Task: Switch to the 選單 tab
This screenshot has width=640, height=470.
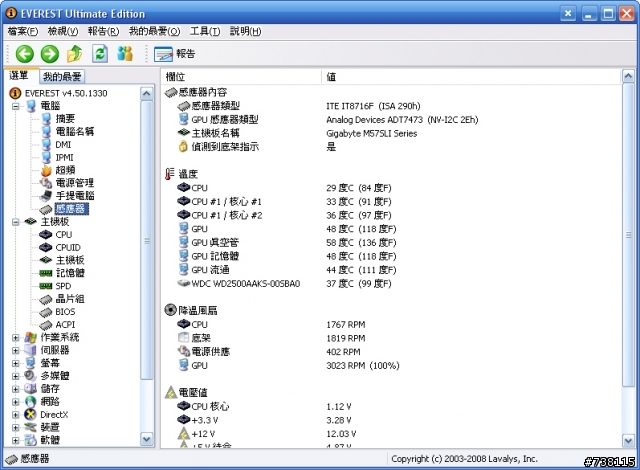Action: pos(19,75)
